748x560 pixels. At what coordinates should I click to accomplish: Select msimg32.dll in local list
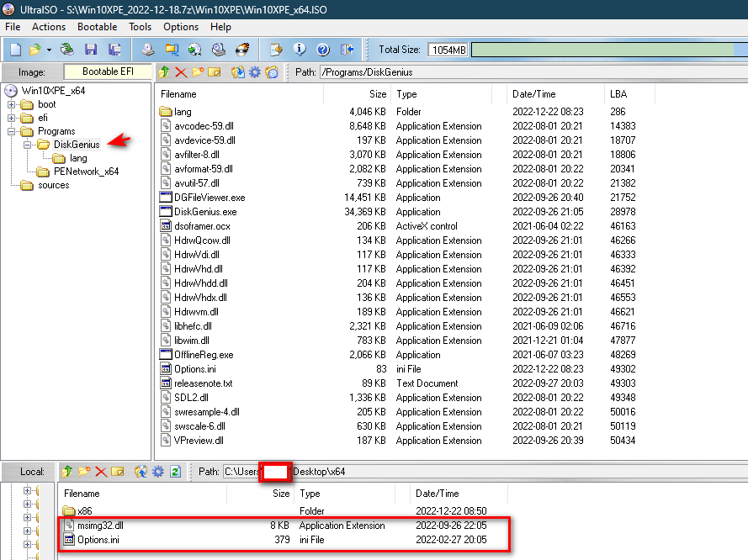click(100, 526)
